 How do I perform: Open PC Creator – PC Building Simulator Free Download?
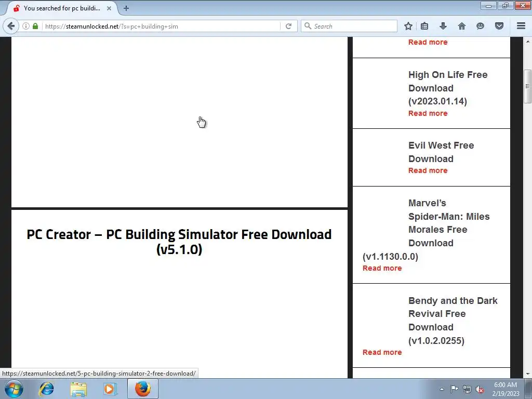[179, 242]
